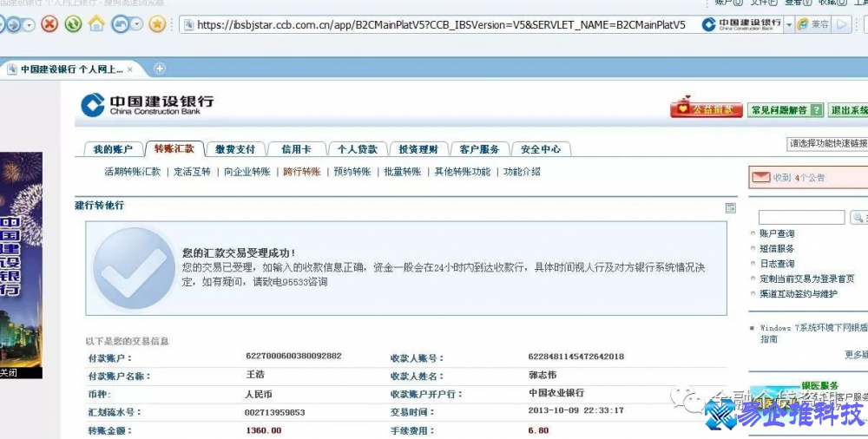Open 定活互转 submenu link

pyautogui.click(x=192, y=172)
